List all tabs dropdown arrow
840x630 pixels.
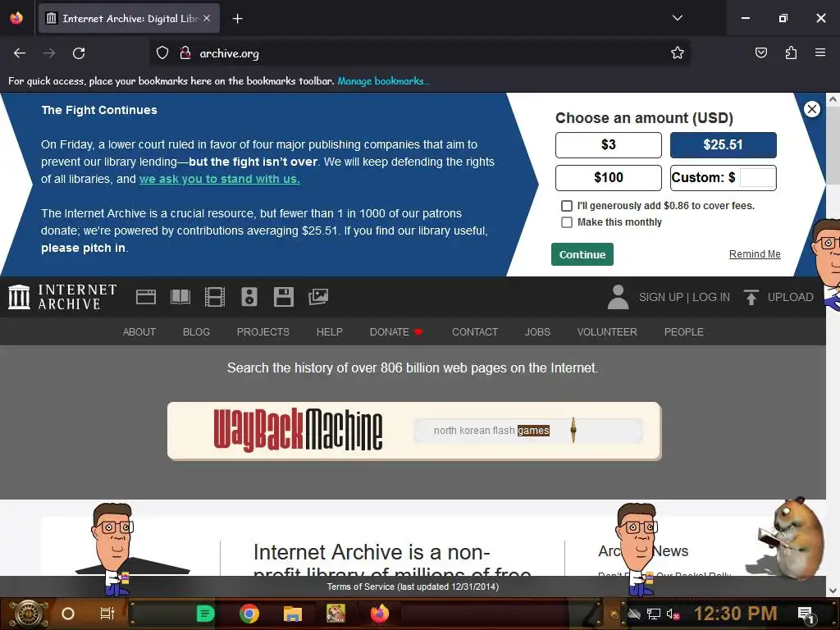(677, 18)
